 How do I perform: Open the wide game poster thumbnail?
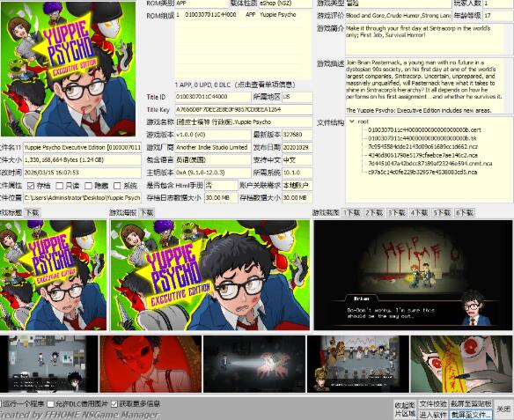[210, 275]
